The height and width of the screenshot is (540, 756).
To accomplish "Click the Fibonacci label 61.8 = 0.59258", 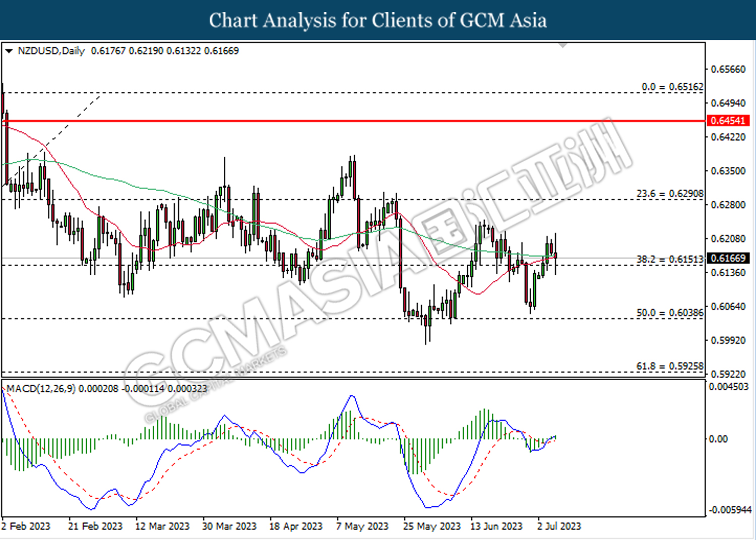I will coord(670,366).
